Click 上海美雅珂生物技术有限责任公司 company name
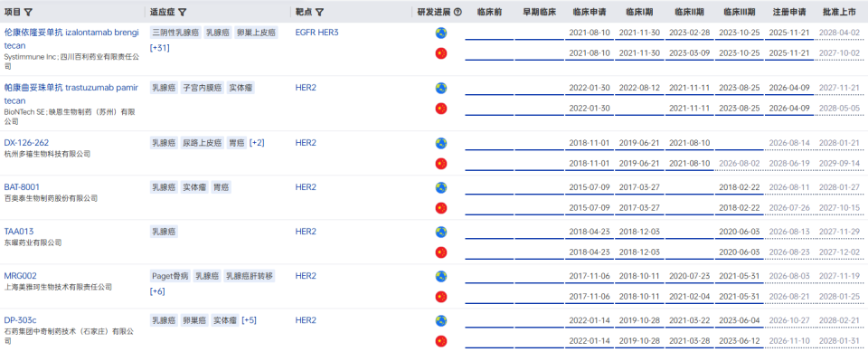Screen dimensions: 868x352 coord(58,287)
